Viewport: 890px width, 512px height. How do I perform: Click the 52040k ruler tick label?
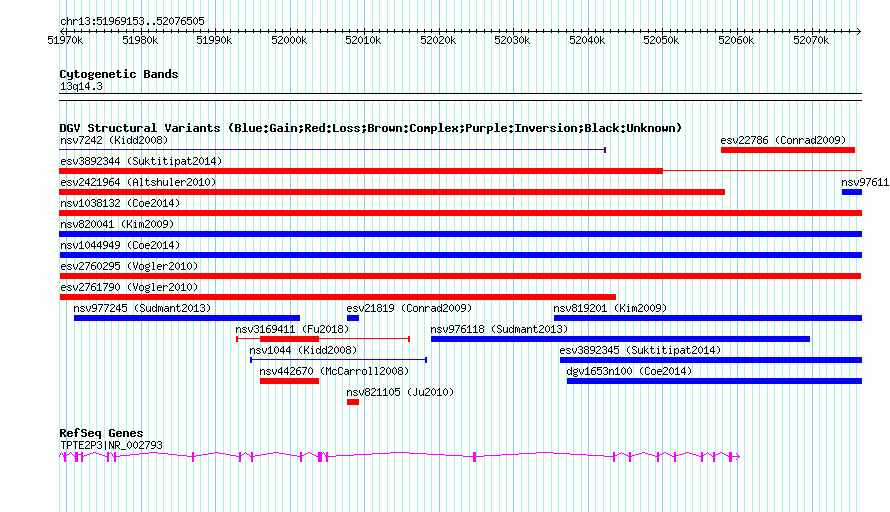point(587,40)
